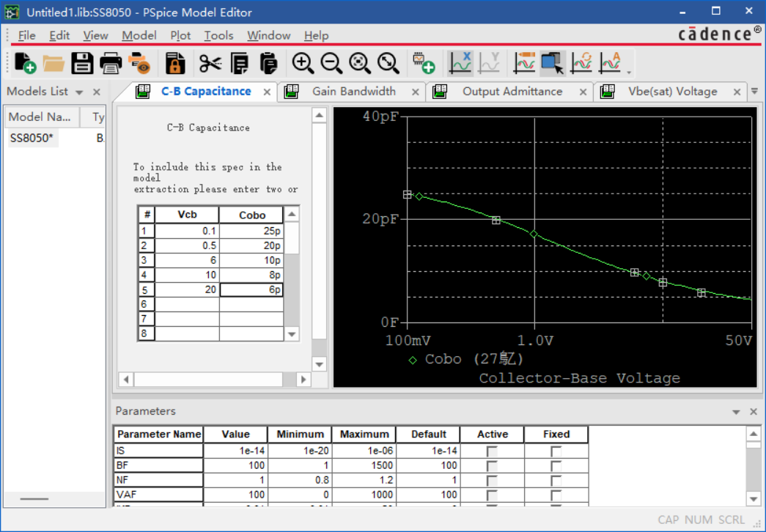Viewport: 766px width, 532px height.
Task: Click the C-B Capacitance tab sheet icon
Action: pyautogui.click(x=143, y=92)
